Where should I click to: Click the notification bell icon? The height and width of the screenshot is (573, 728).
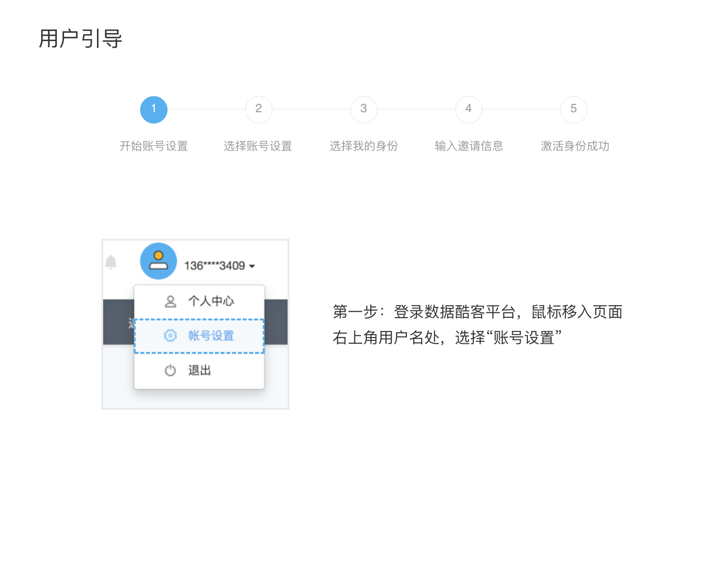pyautogui.click(x=111, y=262)
